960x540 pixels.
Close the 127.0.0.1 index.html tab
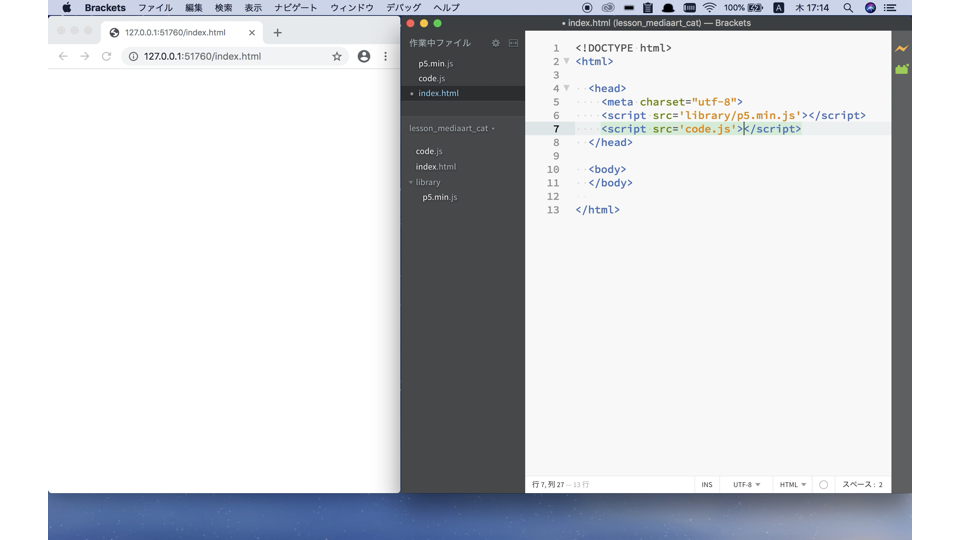pyautogui.click(x=252, y=32)
